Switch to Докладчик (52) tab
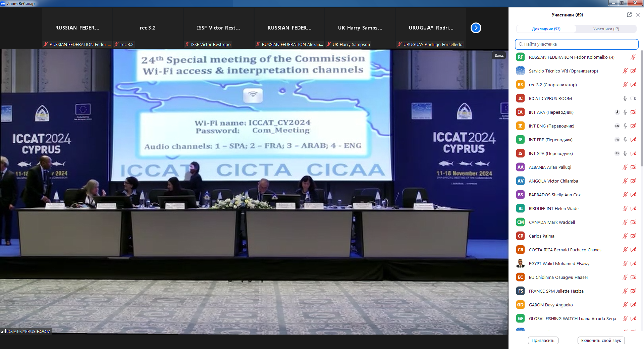Viewport: 644px width, 349px height. [546, 29]
